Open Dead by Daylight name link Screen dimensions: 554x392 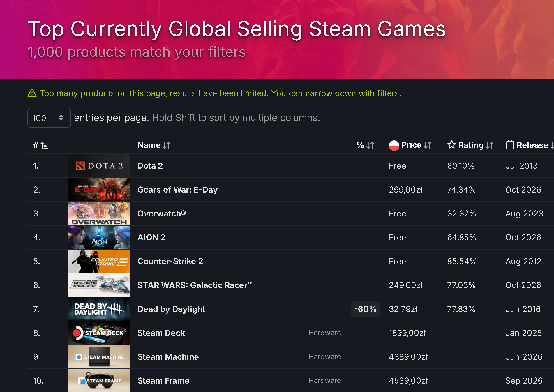pos(171,309)
